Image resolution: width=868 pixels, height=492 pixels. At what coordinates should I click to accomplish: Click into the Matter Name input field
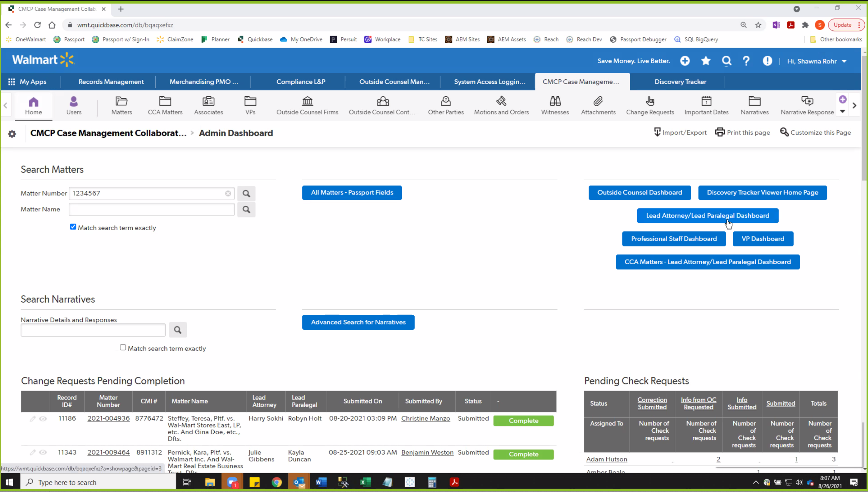[151, 209]
